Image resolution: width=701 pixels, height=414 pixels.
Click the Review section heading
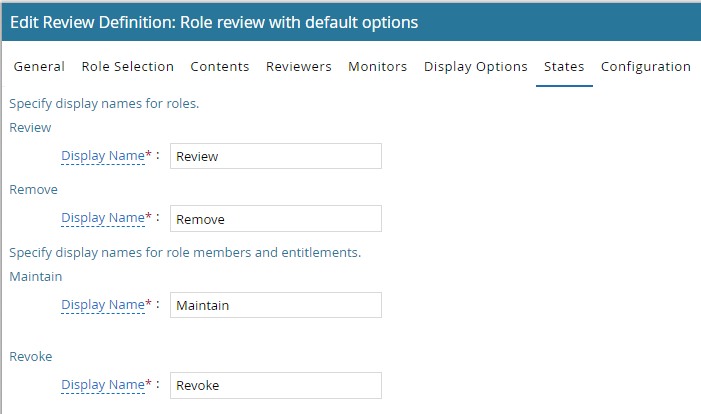point(30,128)
